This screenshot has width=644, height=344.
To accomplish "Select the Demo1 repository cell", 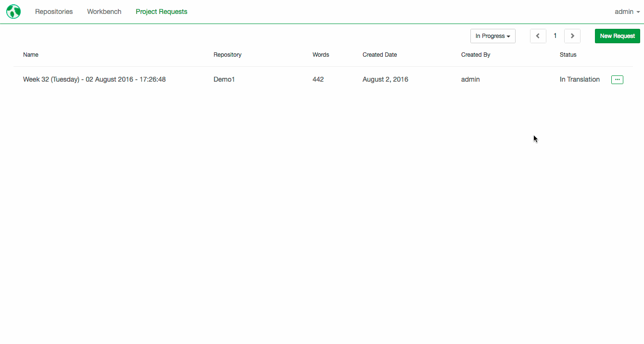I will tap(224, 79).
